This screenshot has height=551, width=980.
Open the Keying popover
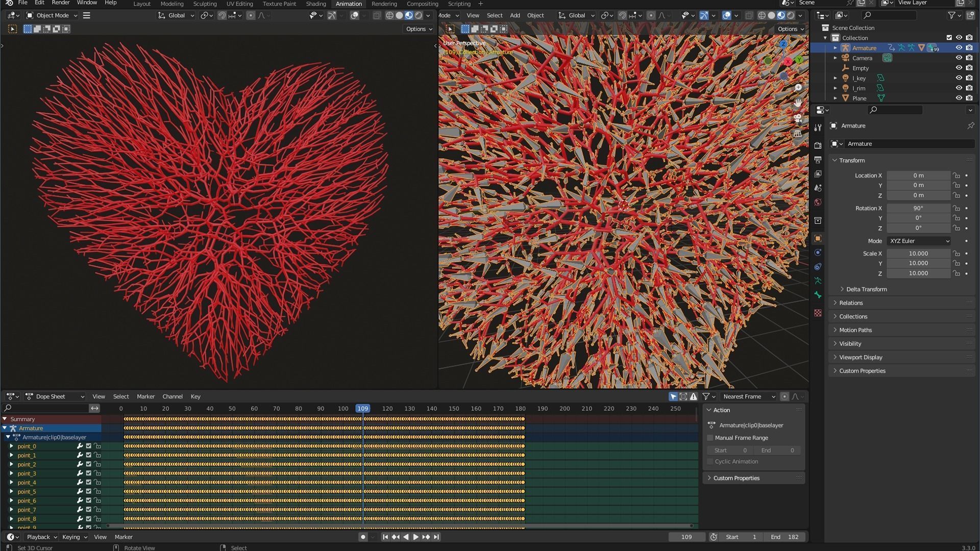click(x=74, y=537)
